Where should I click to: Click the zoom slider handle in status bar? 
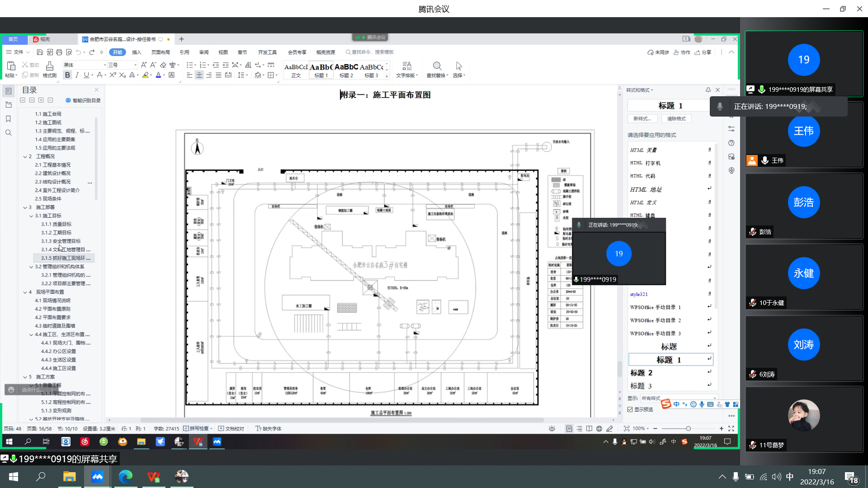click(688, 428)
